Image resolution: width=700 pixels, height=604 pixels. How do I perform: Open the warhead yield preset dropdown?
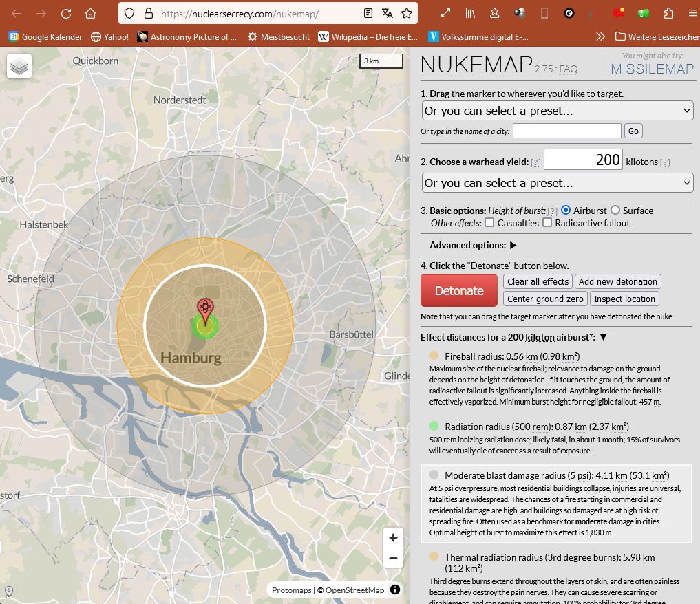(557, 183)
